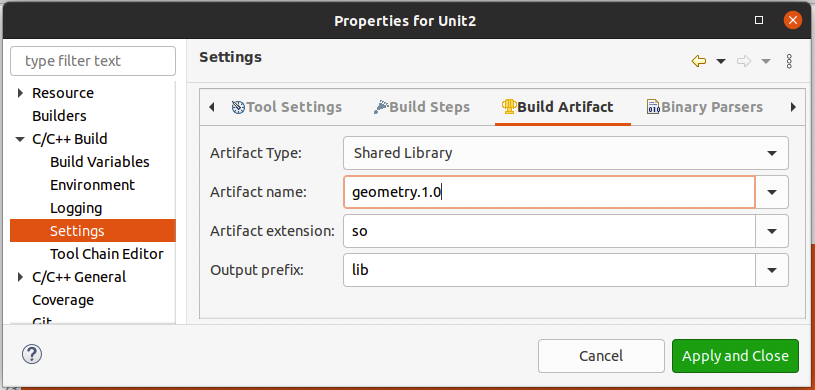Select Coverage in the tree
Screen dimensions: 815x390
tap(63, 300)
